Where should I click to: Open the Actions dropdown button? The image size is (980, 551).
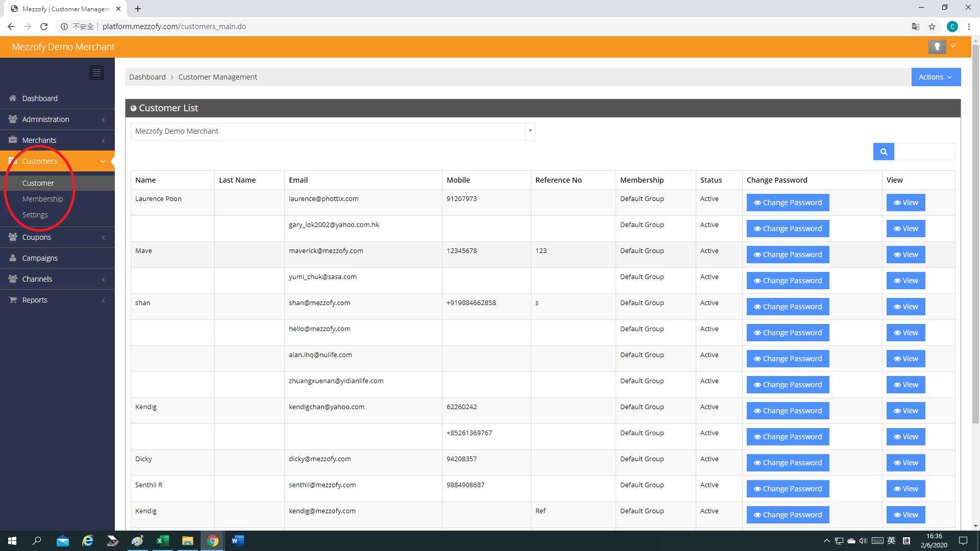point(936,77)
